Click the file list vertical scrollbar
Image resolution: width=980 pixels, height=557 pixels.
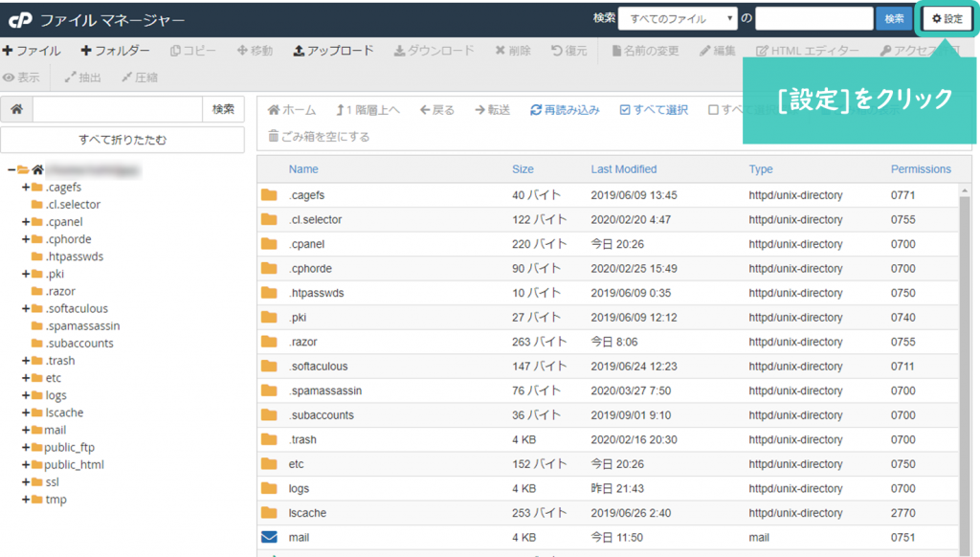click(x=965, y=374)
